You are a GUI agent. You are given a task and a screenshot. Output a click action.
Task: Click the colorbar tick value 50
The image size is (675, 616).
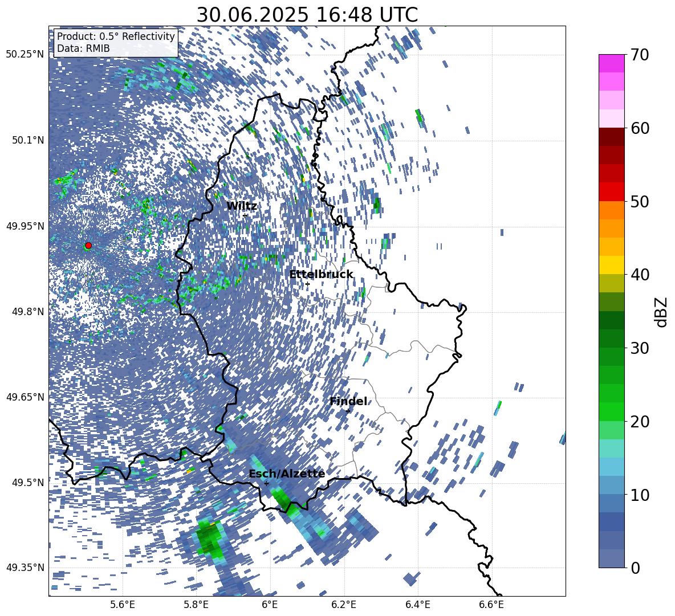point(640,201)
